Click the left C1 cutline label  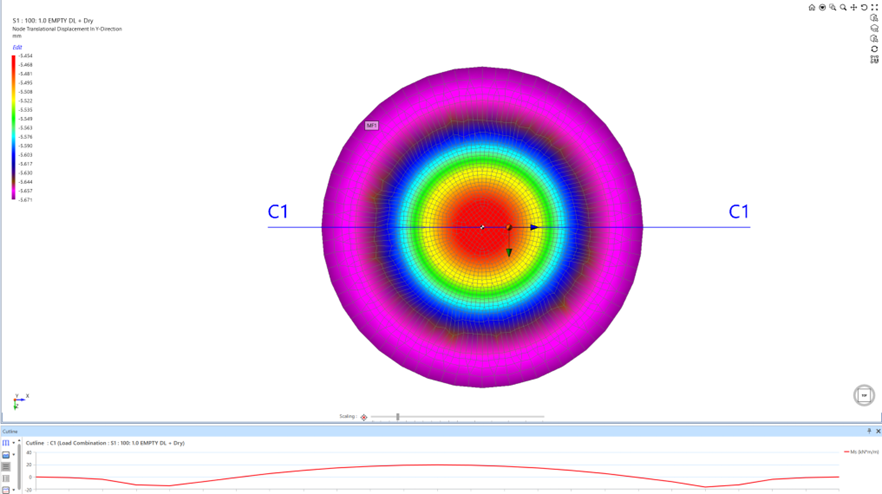[278, 212]
